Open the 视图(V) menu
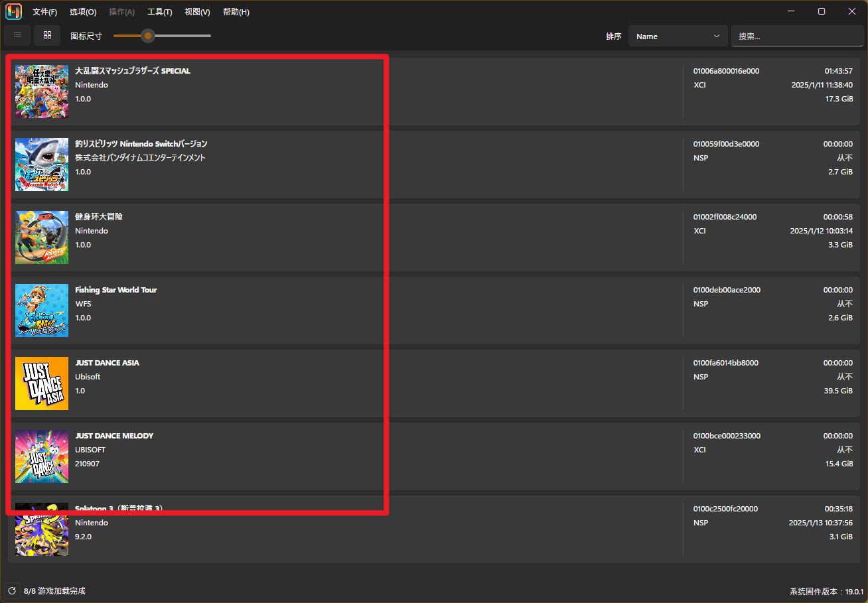Viewport: 868px width, 603px height. tap(197, 12)
